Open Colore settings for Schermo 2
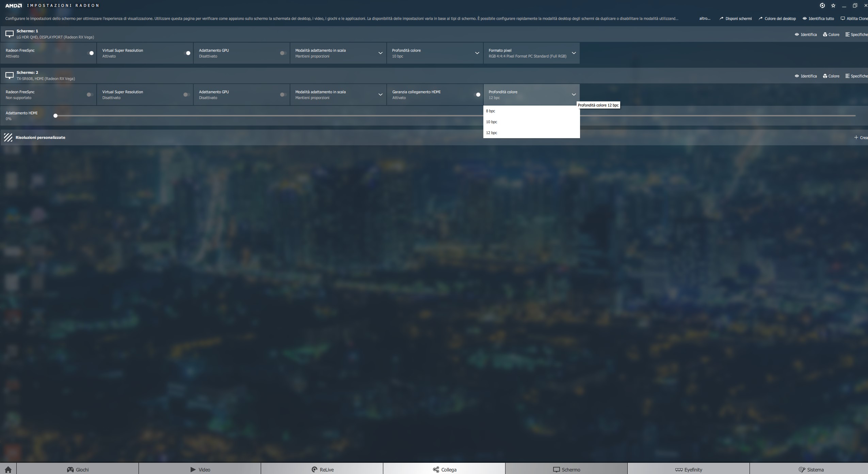868x474 pixels. coord(831,76)
